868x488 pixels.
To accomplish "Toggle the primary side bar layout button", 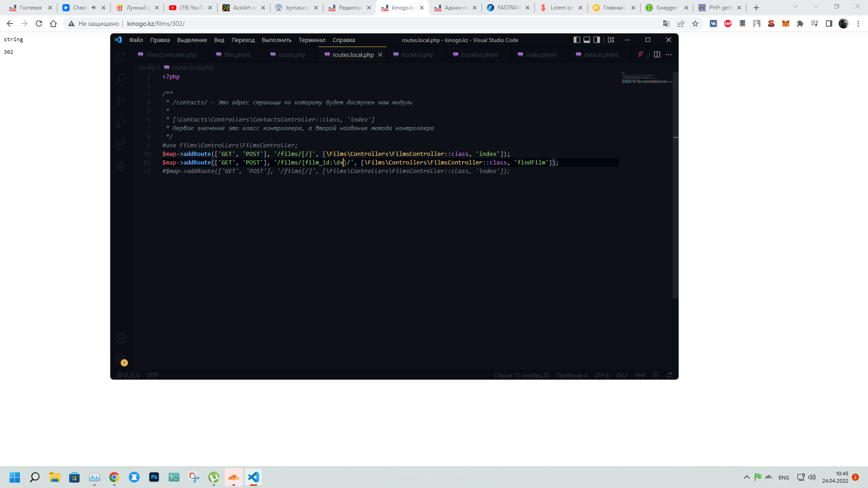I will (x=577, y=40).
